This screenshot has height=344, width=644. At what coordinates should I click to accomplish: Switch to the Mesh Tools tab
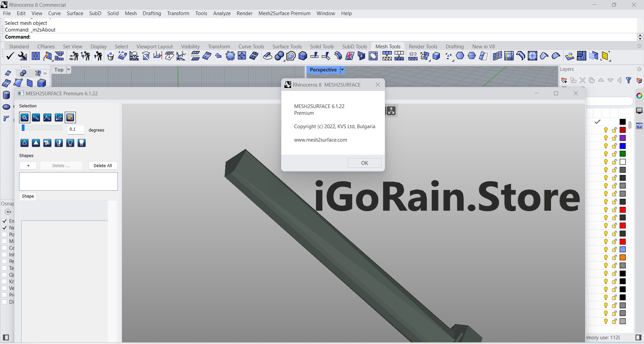point(388,46)
